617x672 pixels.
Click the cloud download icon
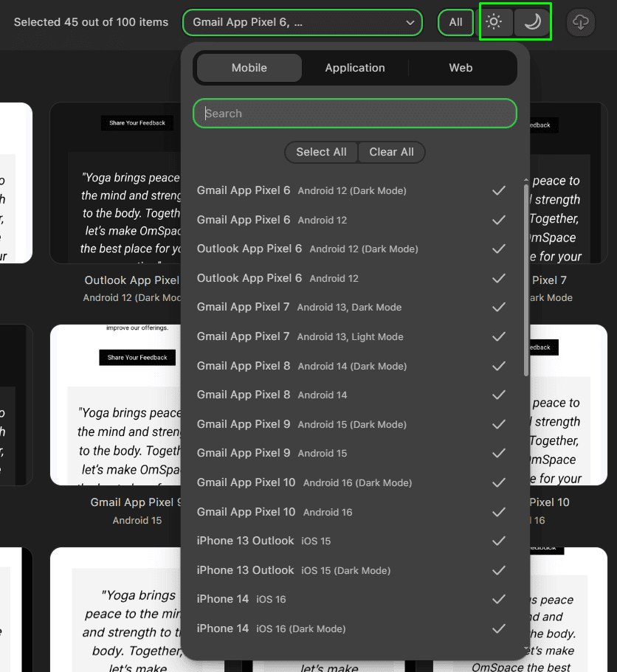pos(581,22)
